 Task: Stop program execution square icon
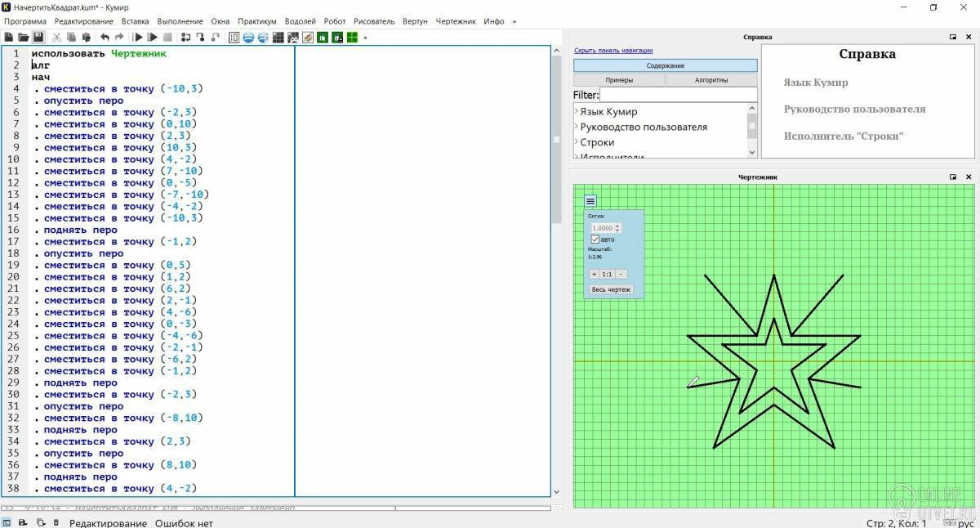[x=167, y=37]
